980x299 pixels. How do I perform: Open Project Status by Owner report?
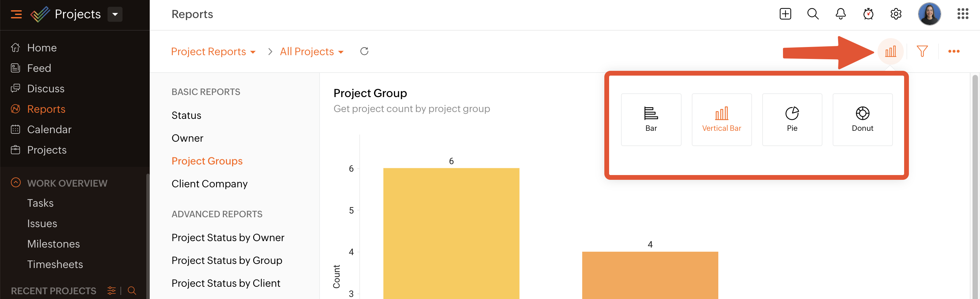coord(228,238)
